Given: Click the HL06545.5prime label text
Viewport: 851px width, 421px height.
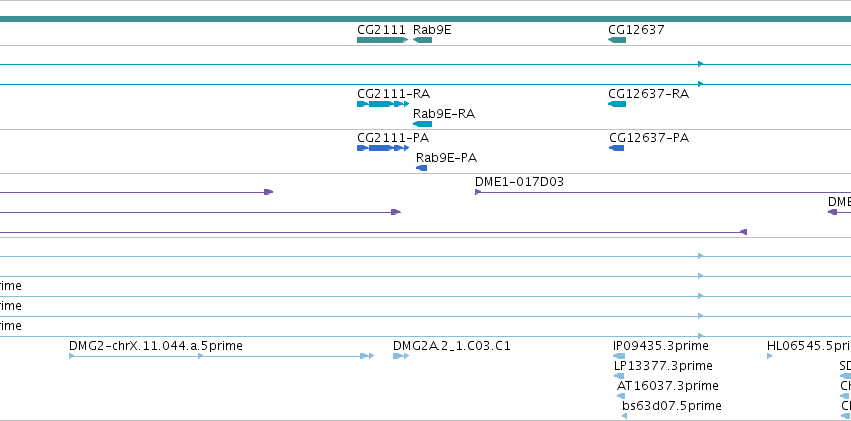Looking at the screenshot, I should point(809,346).
